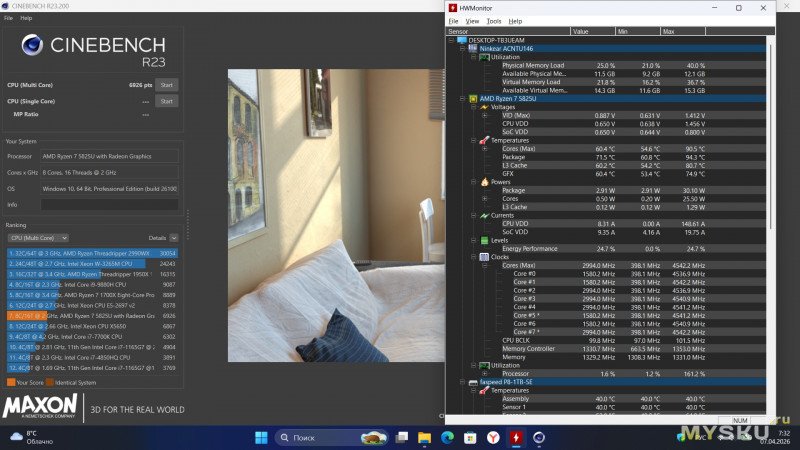Collapse the AMD Ryzen 7 5825U node
Viewport: 800px width, 450px height.
pyautogui.click(x=461, y=99)
